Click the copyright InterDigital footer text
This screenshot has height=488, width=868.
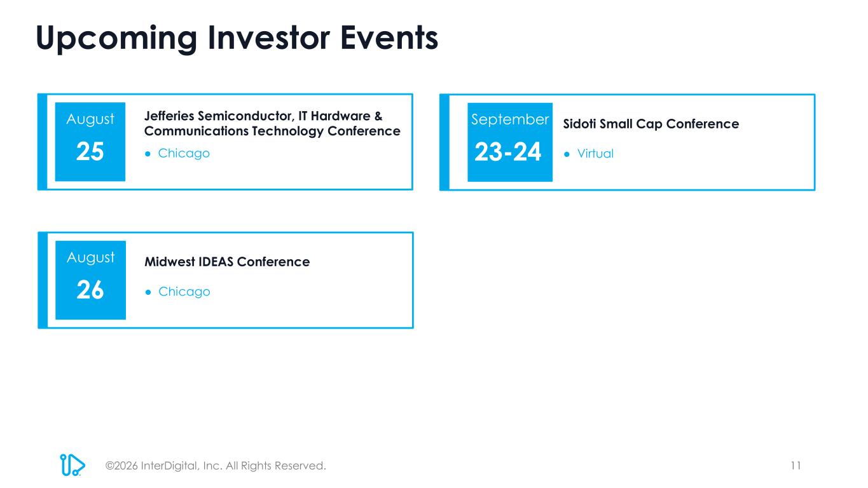pos(216,466)
